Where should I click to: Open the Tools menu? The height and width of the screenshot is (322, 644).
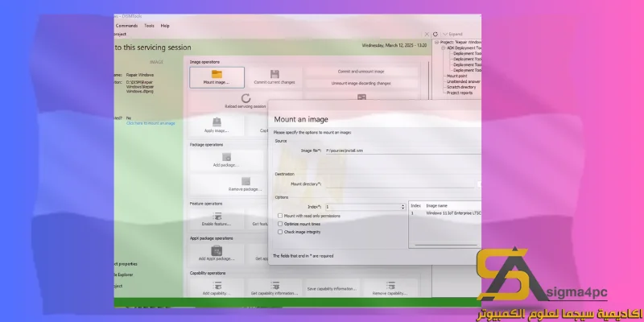(x=149, y=26)
